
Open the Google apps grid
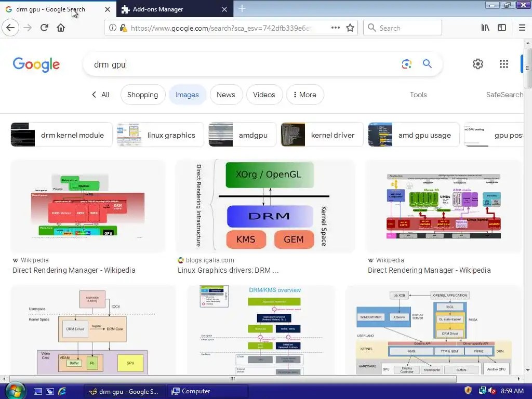[x=504, y=64]
